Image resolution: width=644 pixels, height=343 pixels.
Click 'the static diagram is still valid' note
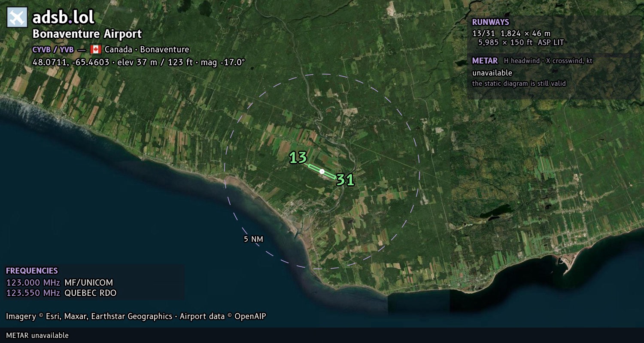pos(519,84)
